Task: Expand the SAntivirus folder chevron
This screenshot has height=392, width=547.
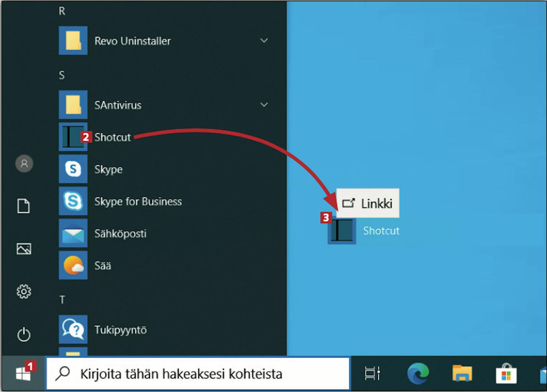Action: click(x=264, y=105)
